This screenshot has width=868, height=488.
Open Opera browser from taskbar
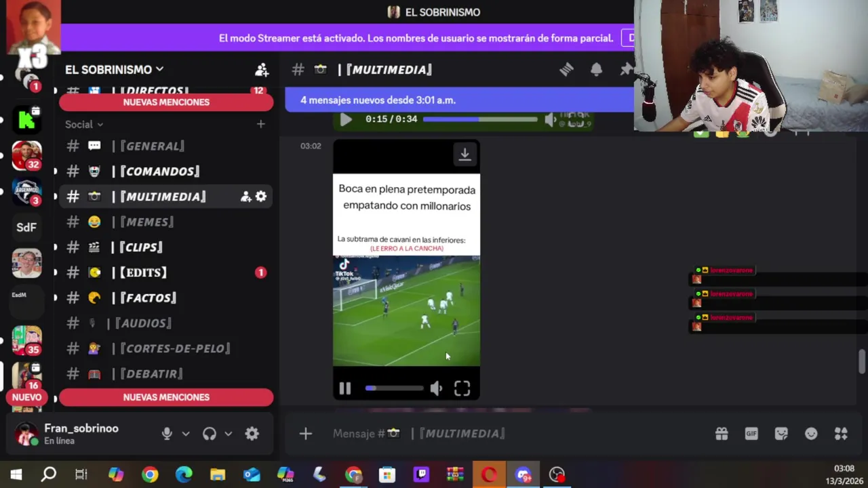click(x=489, y=474)
